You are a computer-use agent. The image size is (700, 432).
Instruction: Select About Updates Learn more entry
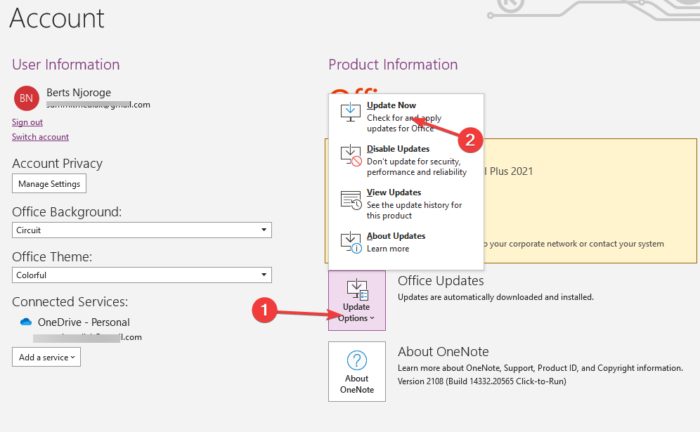click(x=406, y=242)
